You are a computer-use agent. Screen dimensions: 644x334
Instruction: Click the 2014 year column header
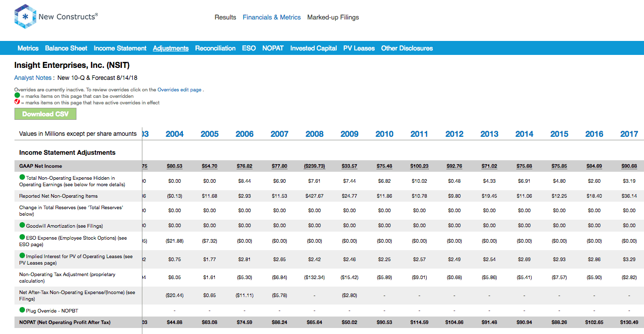coord(524,134)
